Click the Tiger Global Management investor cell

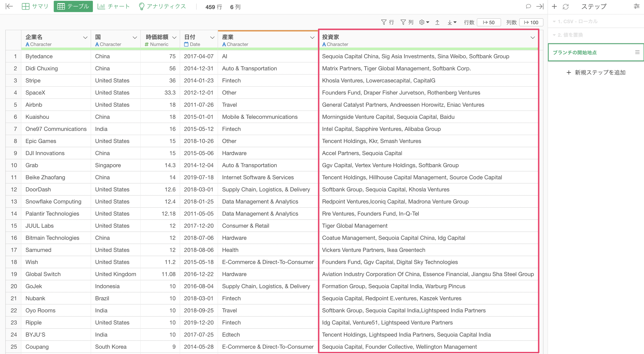pos(428,226)
